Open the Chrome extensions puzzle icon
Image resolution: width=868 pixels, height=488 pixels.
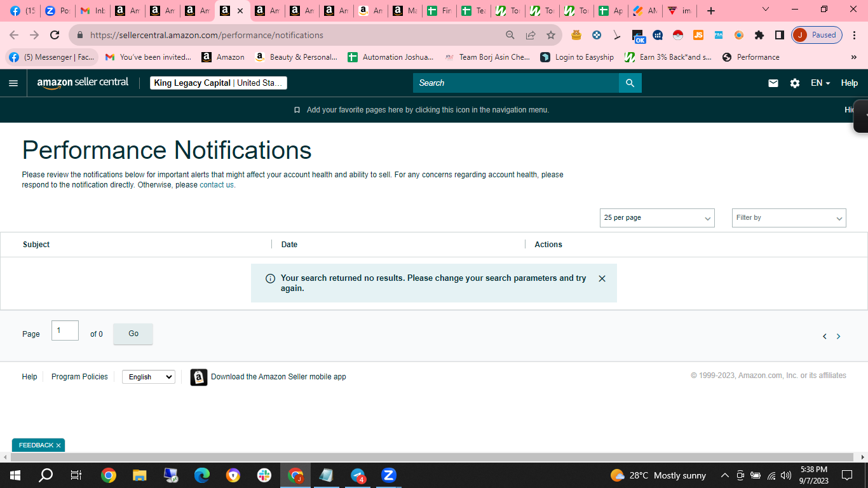[x=759, y=35]
